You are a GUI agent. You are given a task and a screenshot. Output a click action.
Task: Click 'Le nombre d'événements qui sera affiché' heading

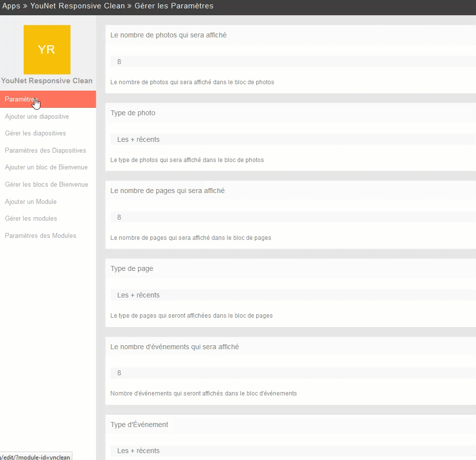174,347
